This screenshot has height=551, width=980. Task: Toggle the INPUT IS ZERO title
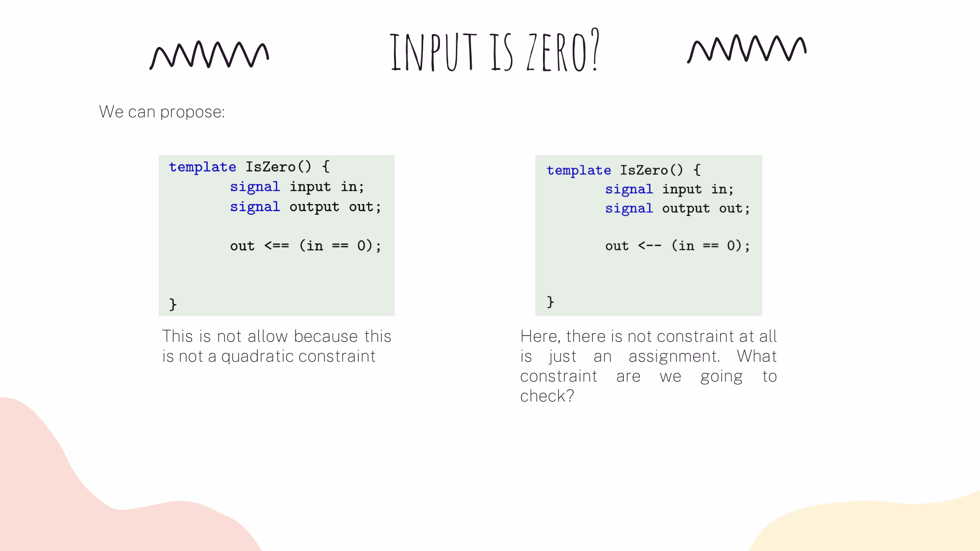(x=489, y=51)
